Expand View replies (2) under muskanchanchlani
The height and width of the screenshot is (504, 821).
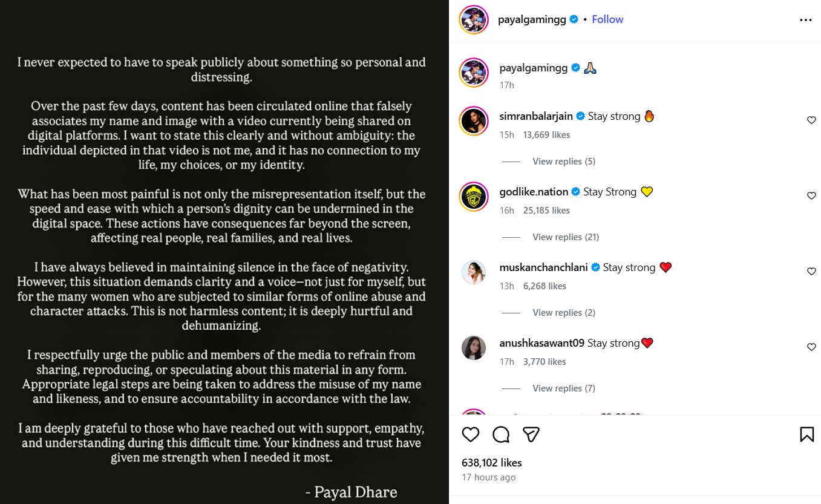click(x=563, y=313)
